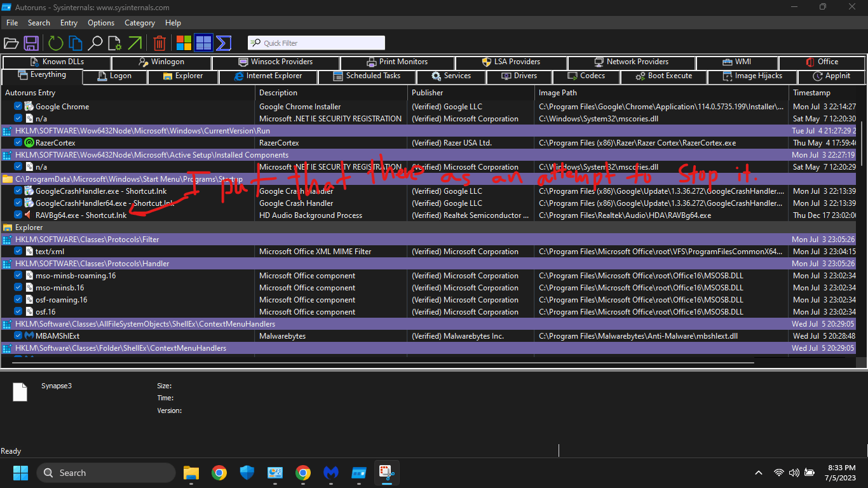The height and width of the screenshot is (488, 868).
Task: Open the Network Providers tab
Action: pyautogui.click(x=632, y=62)
